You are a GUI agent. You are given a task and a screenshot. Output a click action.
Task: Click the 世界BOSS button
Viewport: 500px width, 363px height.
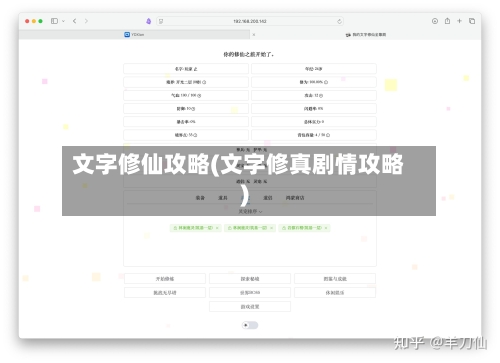[250, 293]
